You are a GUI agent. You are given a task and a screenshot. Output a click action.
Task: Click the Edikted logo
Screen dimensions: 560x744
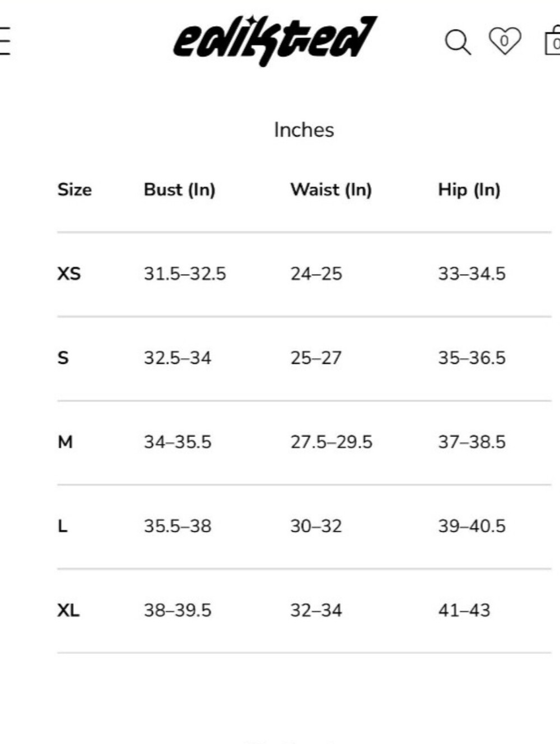(x=275, y=40)
